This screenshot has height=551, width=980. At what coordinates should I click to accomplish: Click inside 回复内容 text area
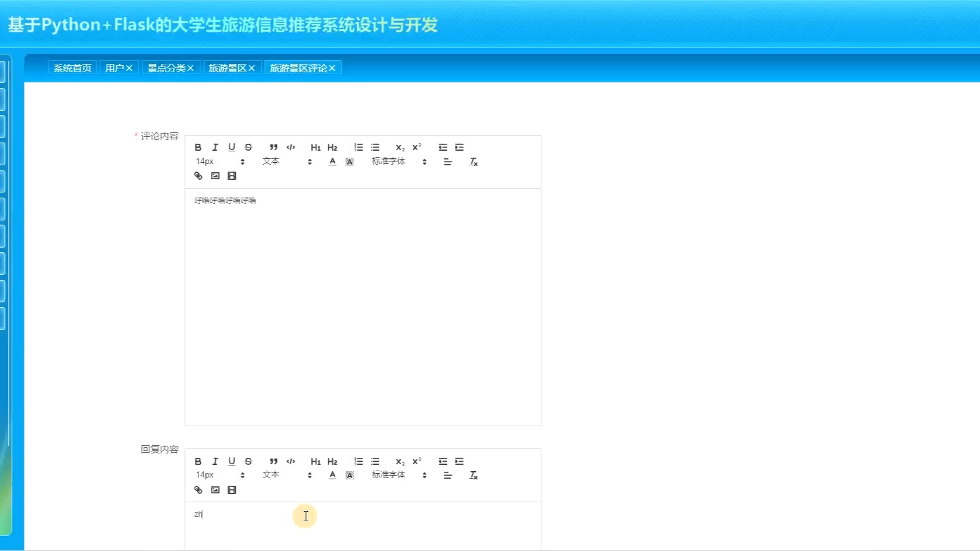[363, 526]
